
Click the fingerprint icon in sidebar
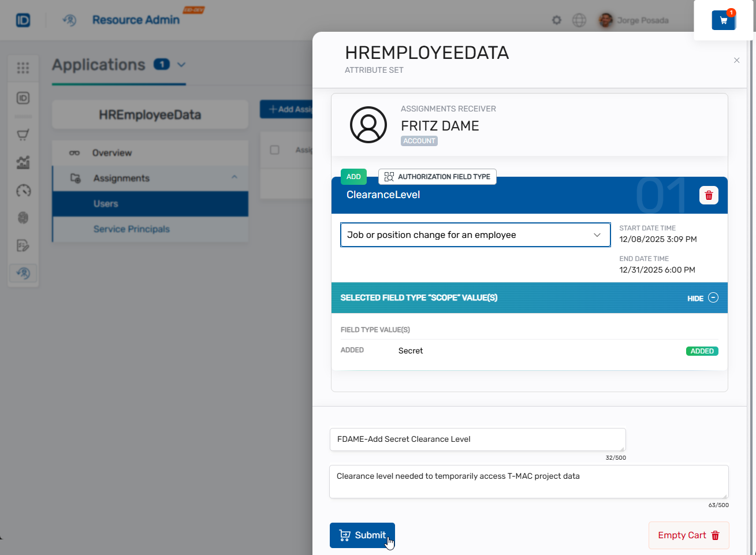point(23,218)
